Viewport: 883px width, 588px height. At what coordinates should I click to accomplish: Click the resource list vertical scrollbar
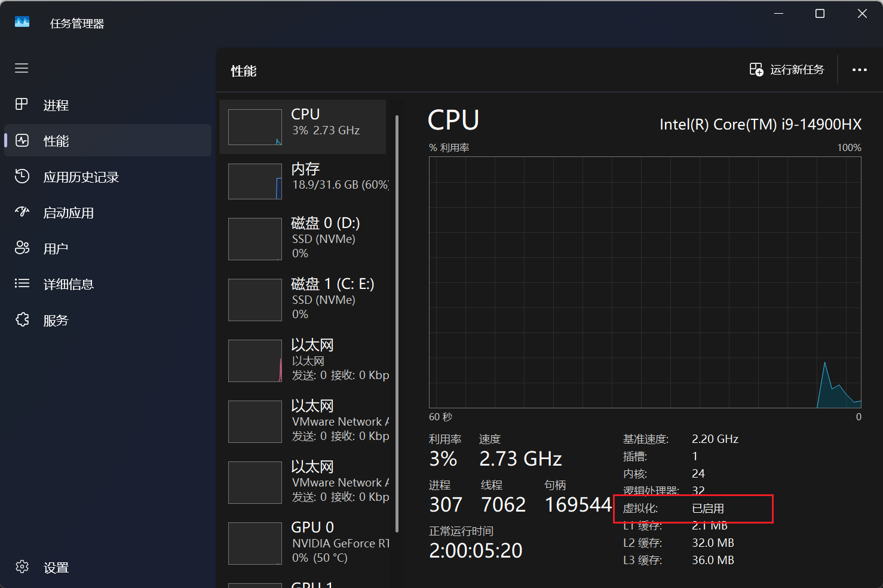click(397, 323)
